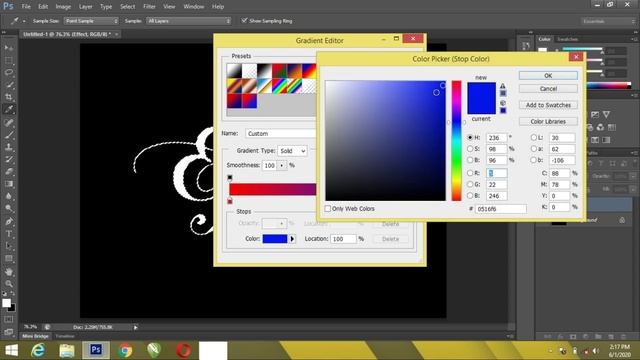Select the Rectangle shape tool
The width and height of the screenshot is (640, 360).
[x=9, y=259]
